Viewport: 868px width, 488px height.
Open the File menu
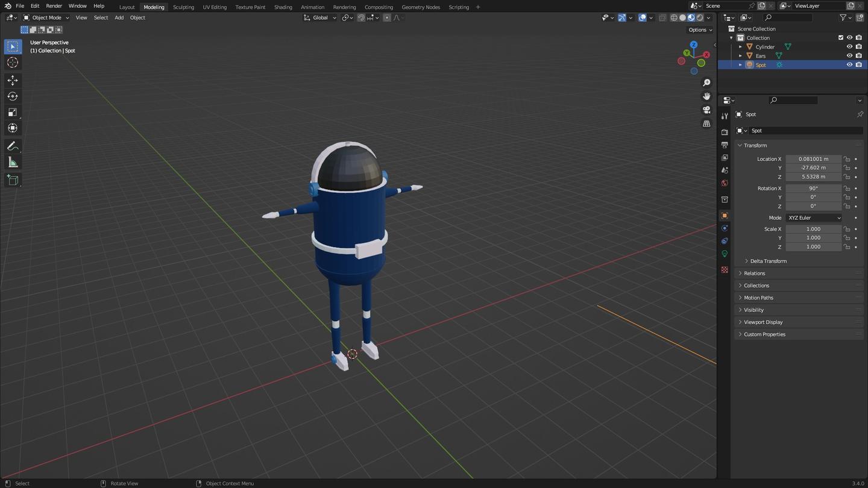(x=20, y=6)
